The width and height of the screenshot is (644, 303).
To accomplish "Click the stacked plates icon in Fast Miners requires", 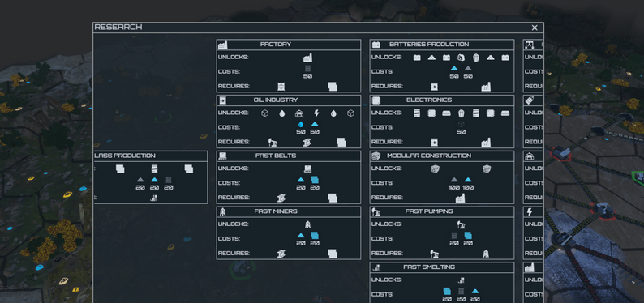I will pos(333,254).
